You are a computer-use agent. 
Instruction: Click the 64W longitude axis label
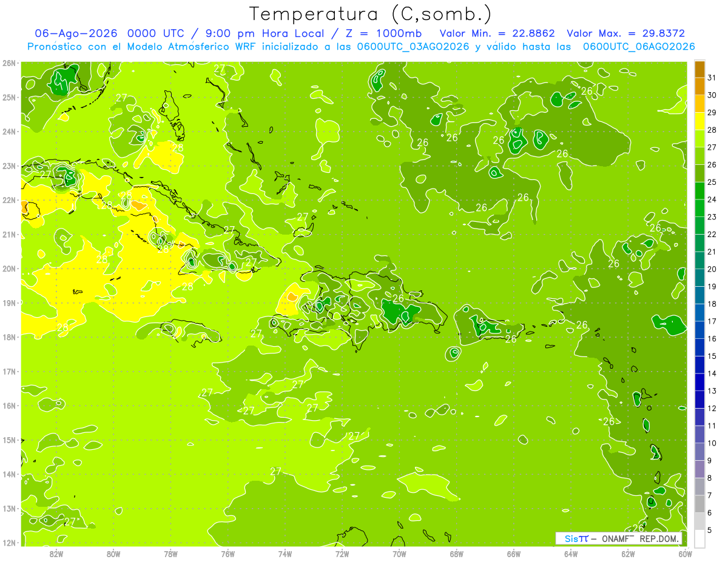571,554
